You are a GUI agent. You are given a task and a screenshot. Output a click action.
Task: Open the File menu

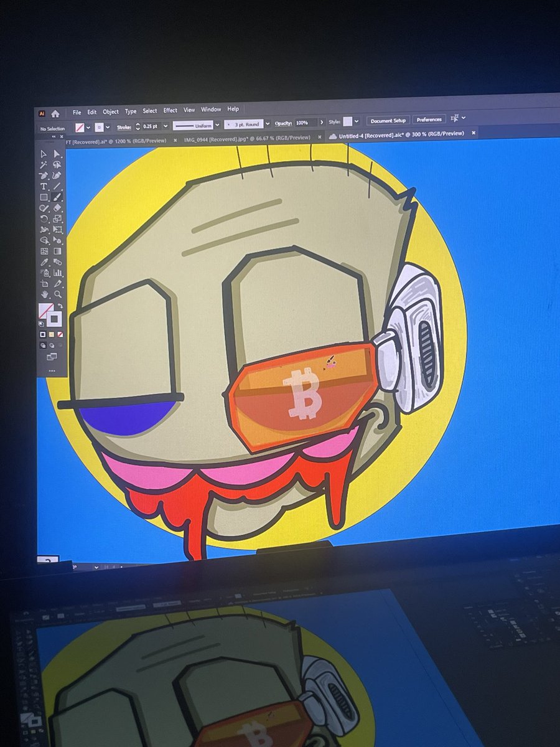coord(77,112)
